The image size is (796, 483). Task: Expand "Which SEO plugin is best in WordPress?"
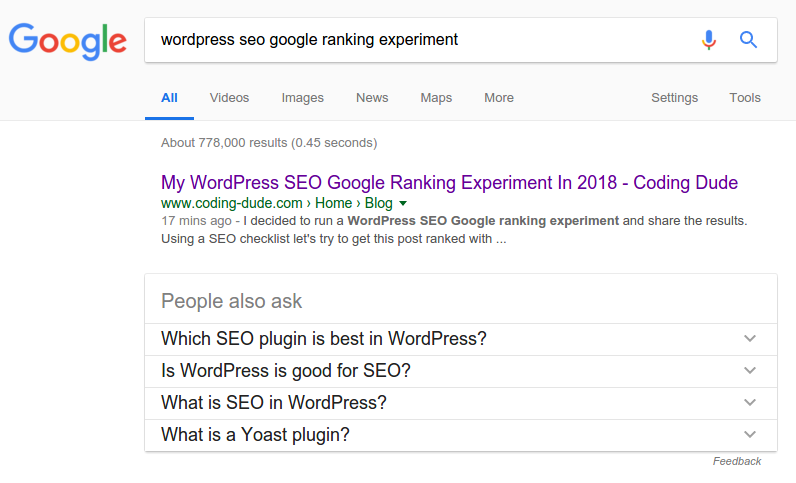(461, 339)
